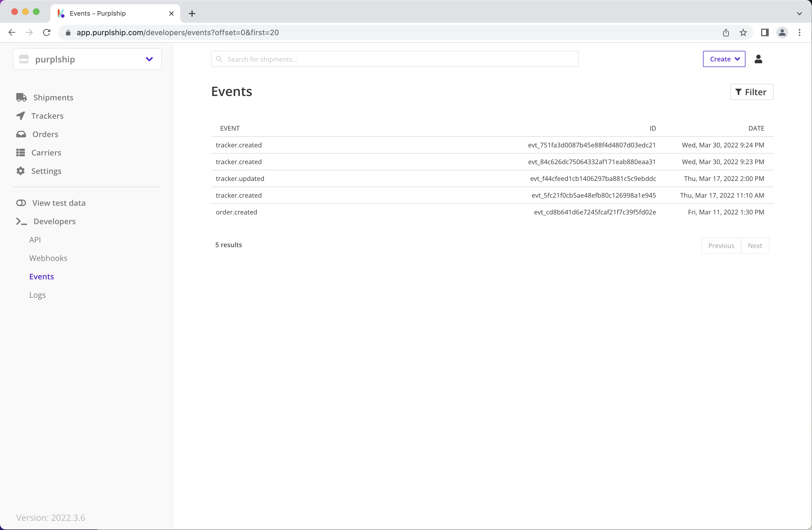Click the DATE column header
The height and width of the screenshot is (530, 812).
(756, 128)
